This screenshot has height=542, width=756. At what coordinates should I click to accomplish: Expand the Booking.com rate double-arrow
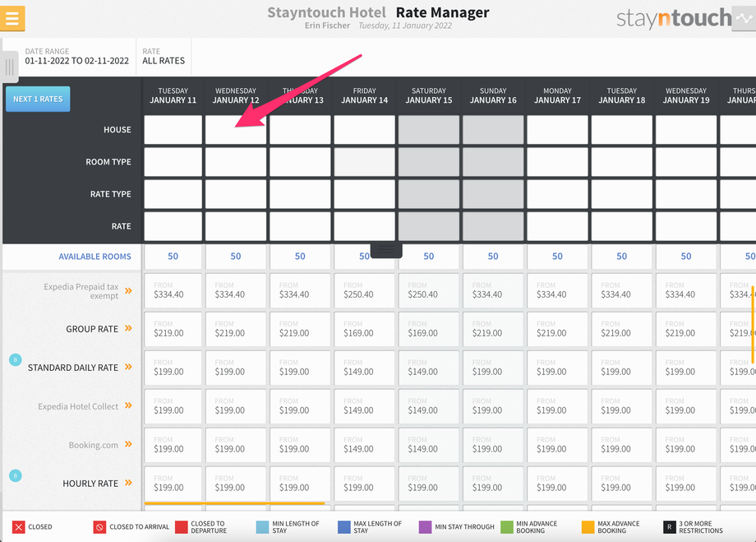point(128,444)
